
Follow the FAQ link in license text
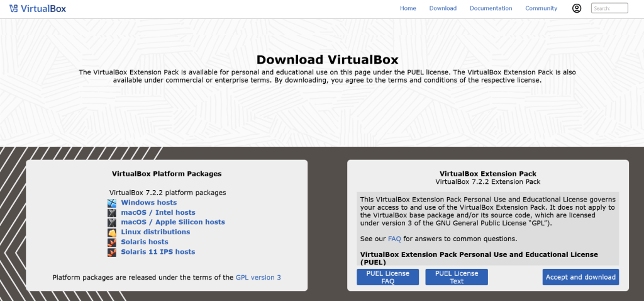click(394, 239)
